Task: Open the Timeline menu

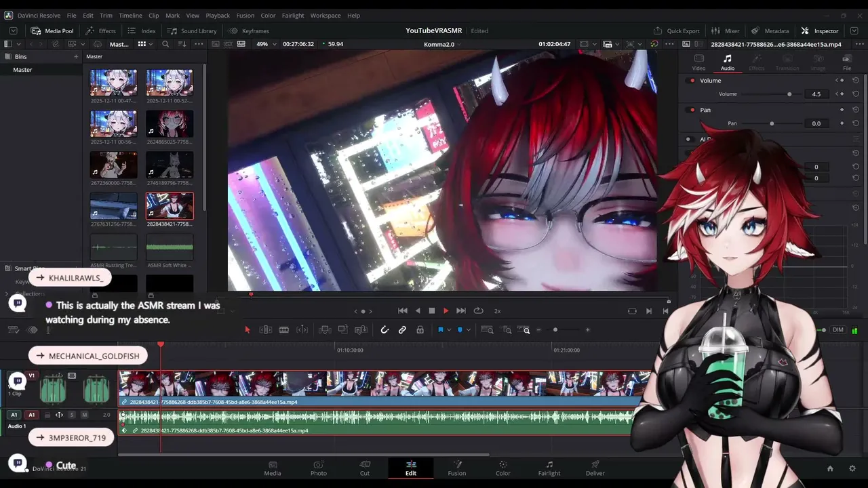Action: point(130,16)
